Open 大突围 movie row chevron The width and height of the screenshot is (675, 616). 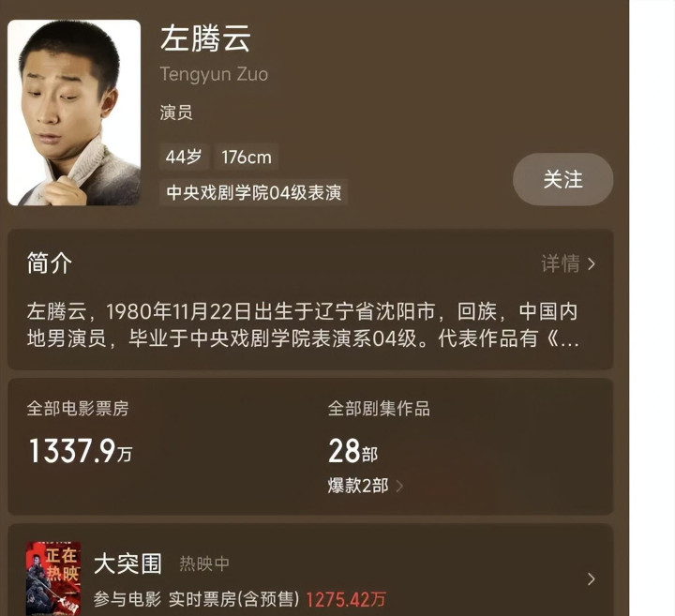coord(591,579)
